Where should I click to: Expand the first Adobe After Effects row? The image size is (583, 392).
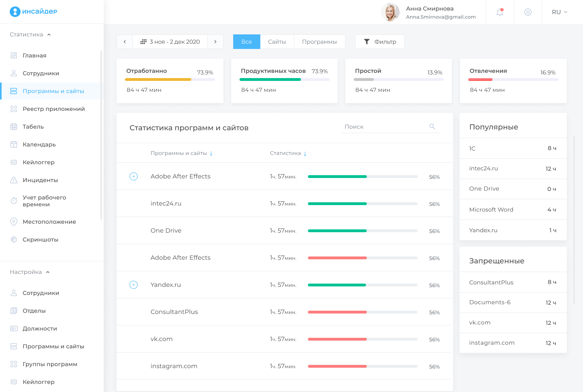pos(134,176)
